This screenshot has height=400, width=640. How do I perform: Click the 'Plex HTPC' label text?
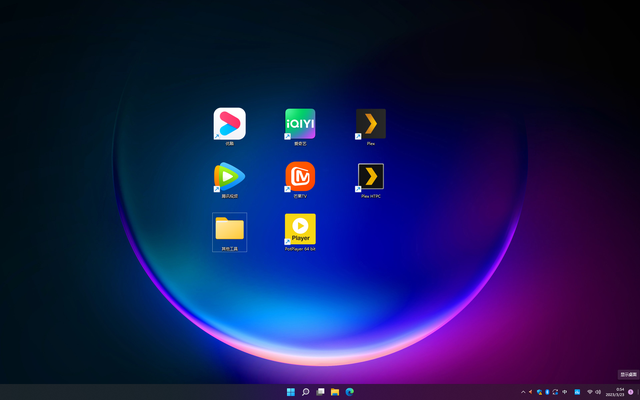[371, 196]
